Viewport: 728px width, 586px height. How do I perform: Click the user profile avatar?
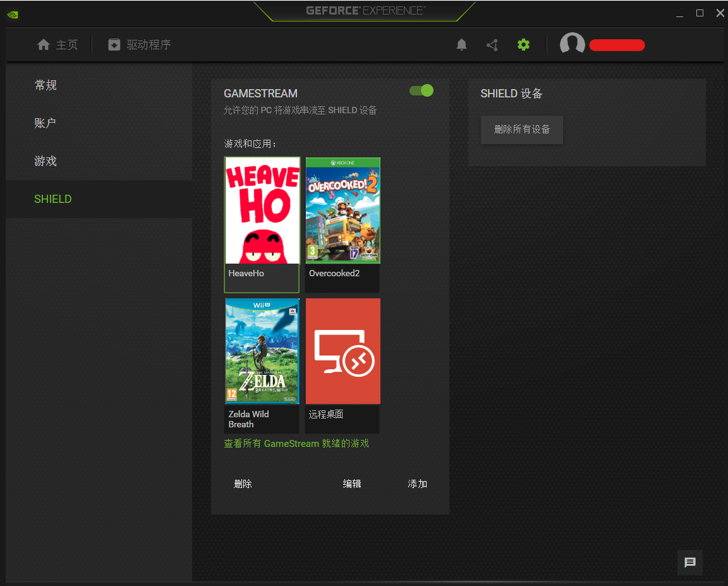pos(572,44)
